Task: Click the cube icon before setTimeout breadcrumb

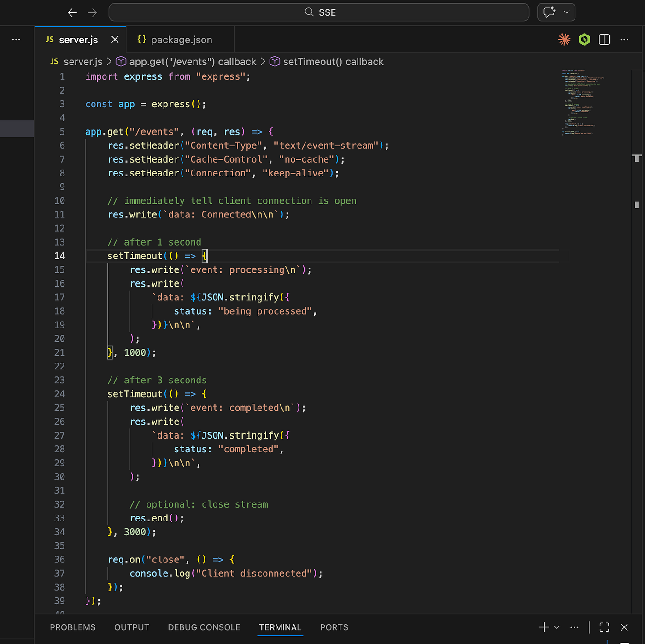Action: (275, 62)
